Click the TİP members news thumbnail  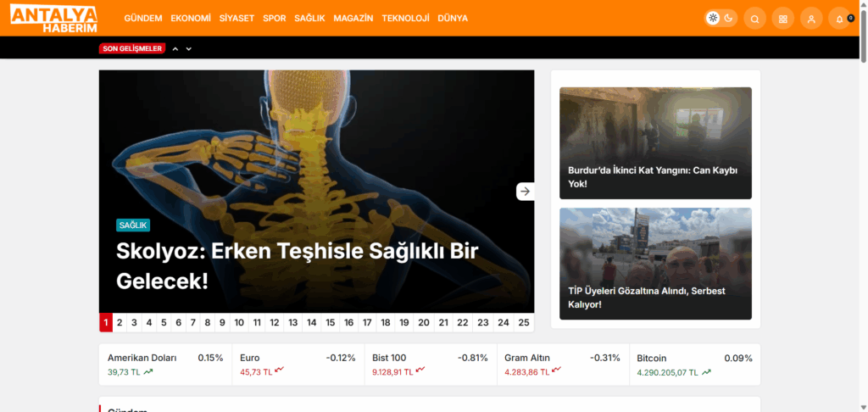tap(655, 264)
